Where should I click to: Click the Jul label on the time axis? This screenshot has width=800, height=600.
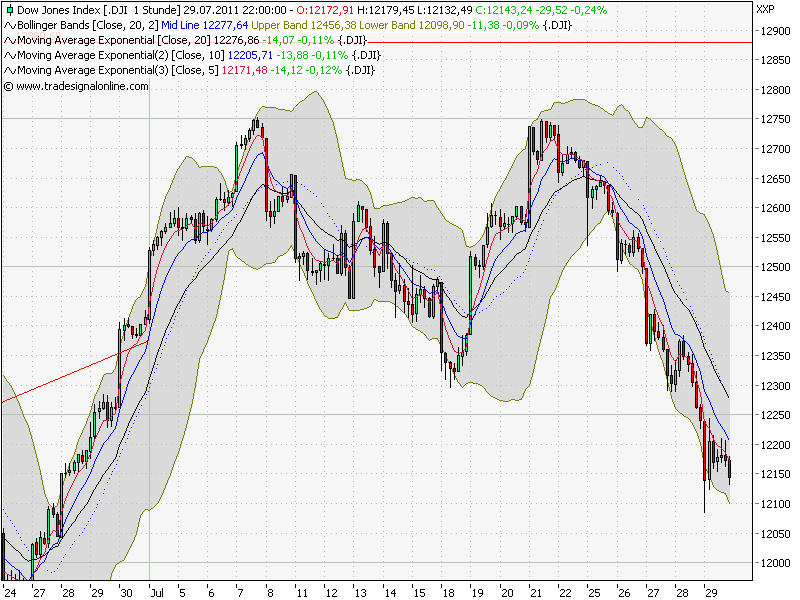click(x=155, y=590)
